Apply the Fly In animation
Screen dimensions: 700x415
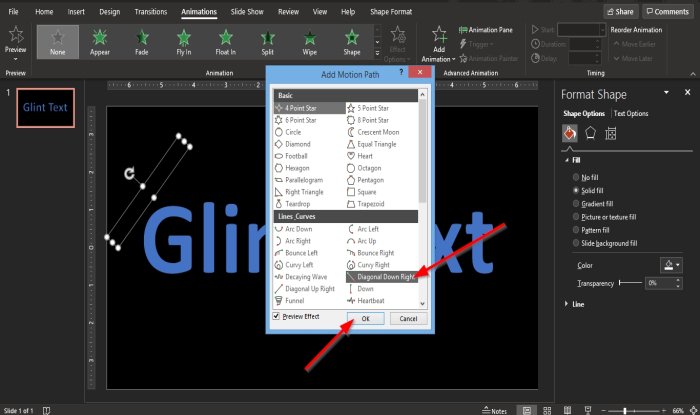[x=183, y=42]
